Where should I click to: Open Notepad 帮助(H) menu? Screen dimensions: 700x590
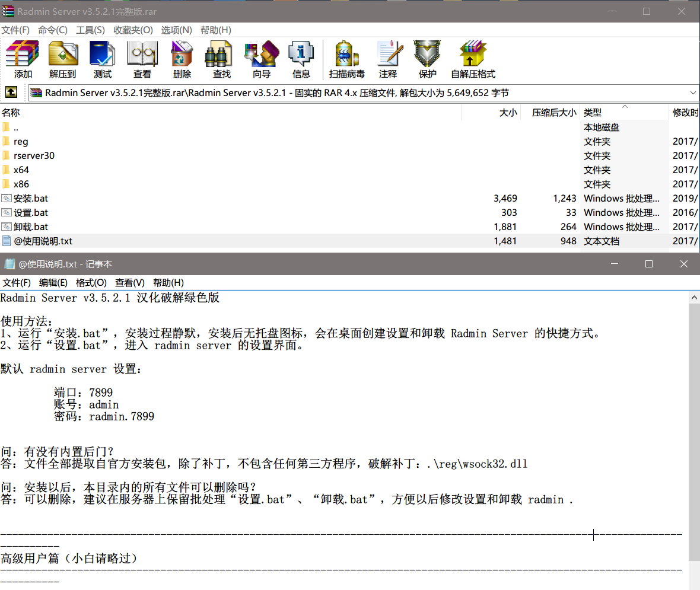click(x=168, y=282)
